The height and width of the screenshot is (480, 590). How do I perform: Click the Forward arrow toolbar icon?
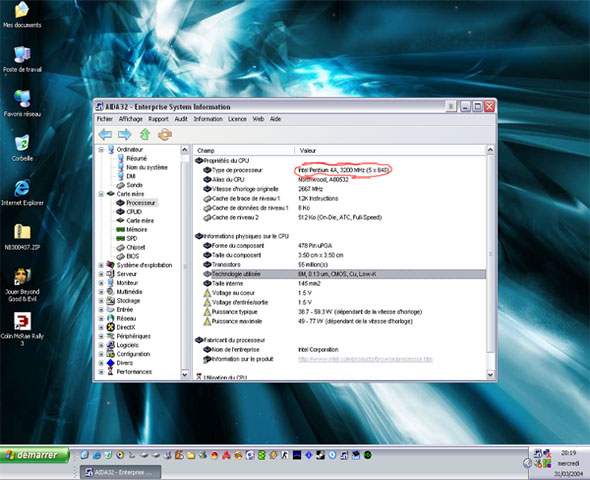coord(125,134)
